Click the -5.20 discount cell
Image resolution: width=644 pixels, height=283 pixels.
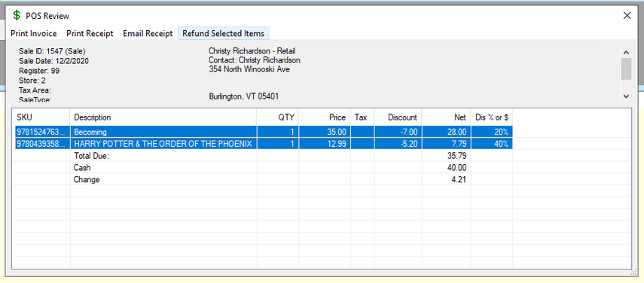coord(398,144)
